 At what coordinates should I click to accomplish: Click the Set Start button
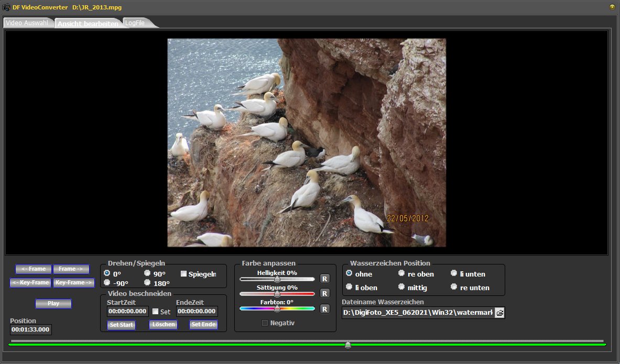(121, 325)
